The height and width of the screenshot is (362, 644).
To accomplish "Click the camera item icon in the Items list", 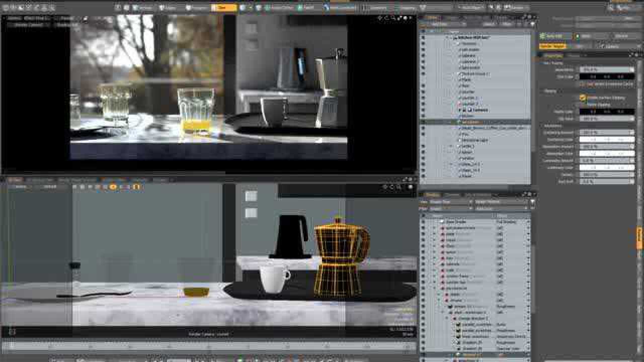I will click(x=469, y=110).
